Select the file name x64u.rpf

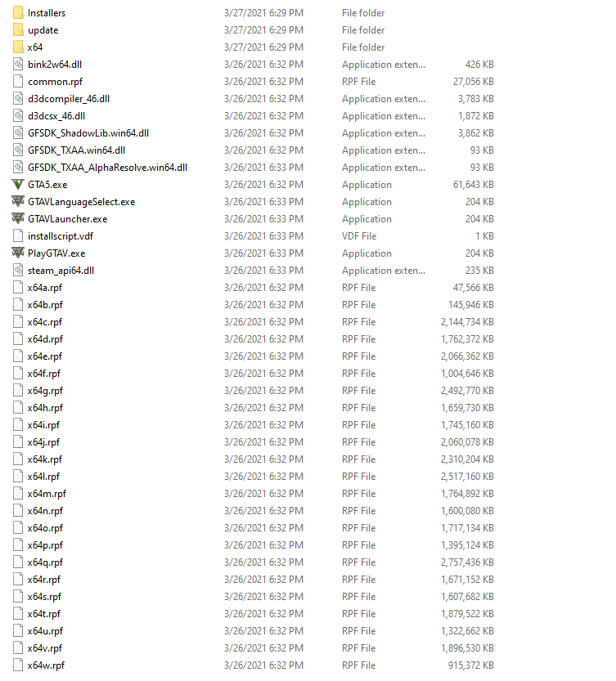(45, 630)
